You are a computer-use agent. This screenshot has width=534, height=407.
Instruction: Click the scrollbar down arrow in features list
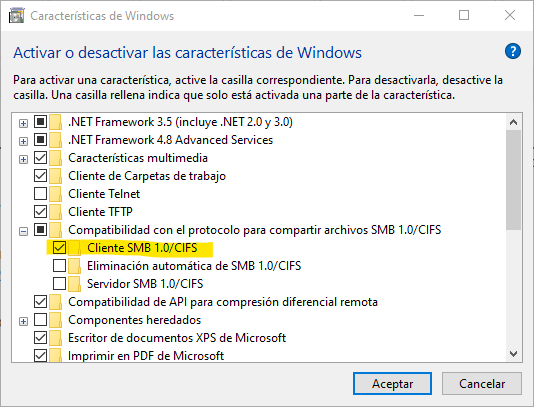514,354
